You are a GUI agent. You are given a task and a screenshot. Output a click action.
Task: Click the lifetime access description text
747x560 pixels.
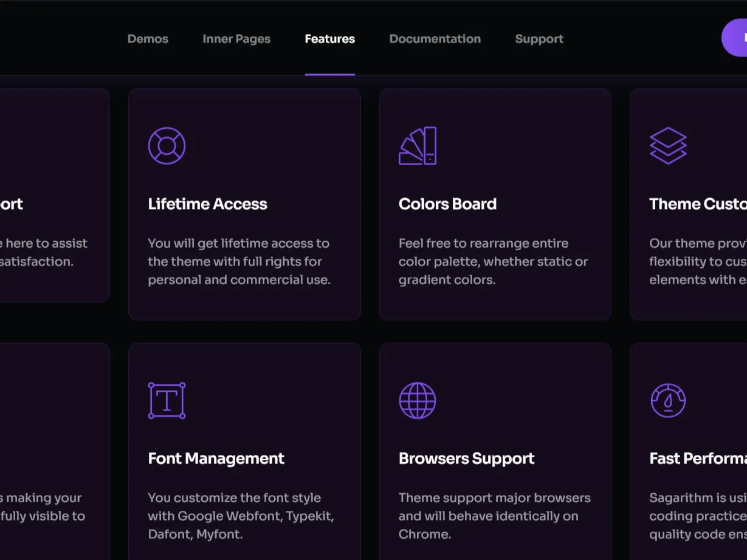(239, 262)
